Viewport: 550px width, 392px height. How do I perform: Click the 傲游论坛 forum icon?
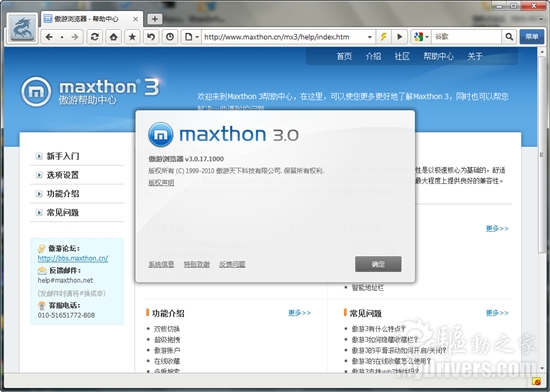[x=42, y=249]
